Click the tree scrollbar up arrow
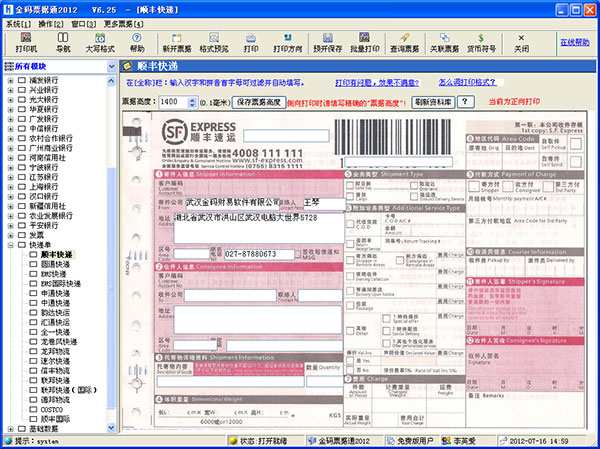Image resolution: width=600 pixels, height=449 pixels. 111,81
